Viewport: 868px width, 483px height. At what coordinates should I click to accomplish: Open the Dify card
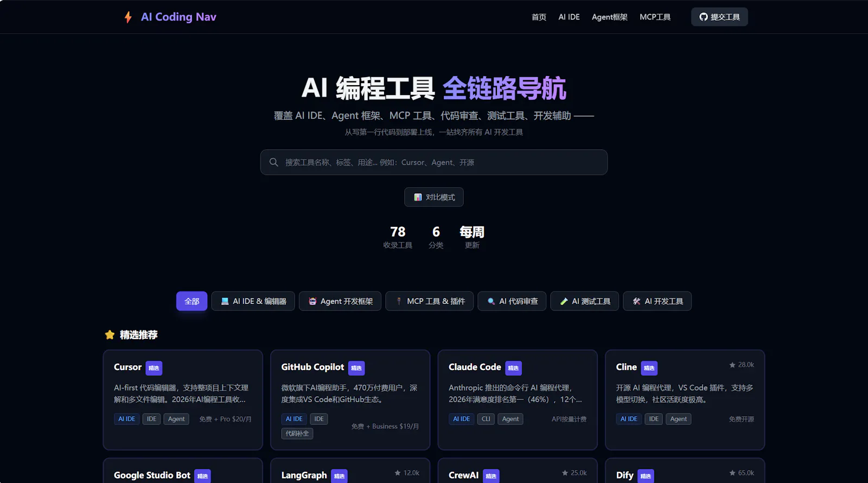685,471
